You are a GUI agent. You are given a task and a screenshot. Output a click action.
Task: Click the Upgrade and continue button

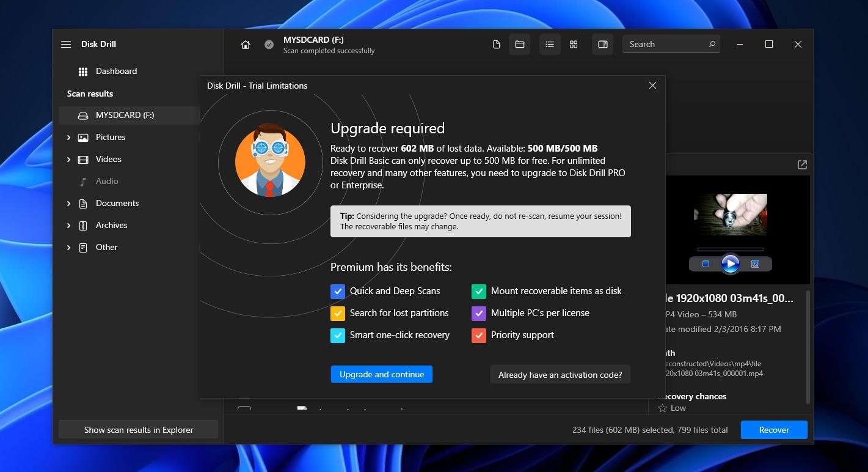click(x=381, y=374)
